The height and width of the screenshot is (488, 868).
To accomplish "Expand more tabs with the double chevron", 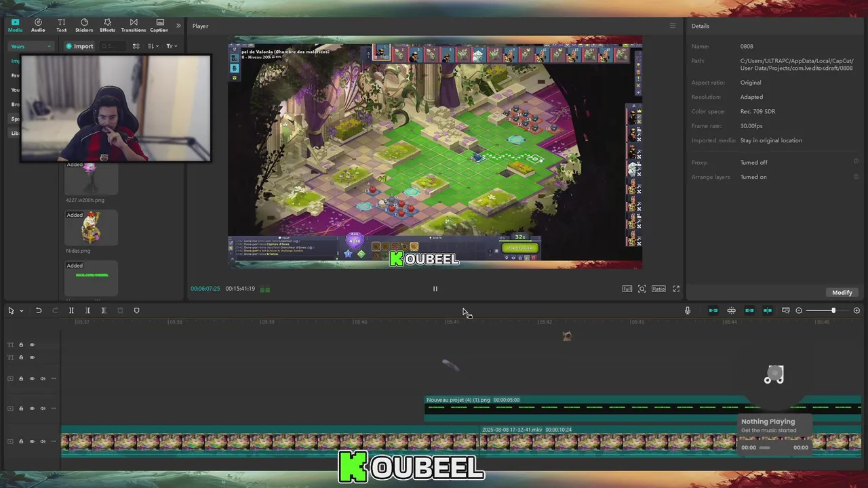I will [x=178, y=26].
